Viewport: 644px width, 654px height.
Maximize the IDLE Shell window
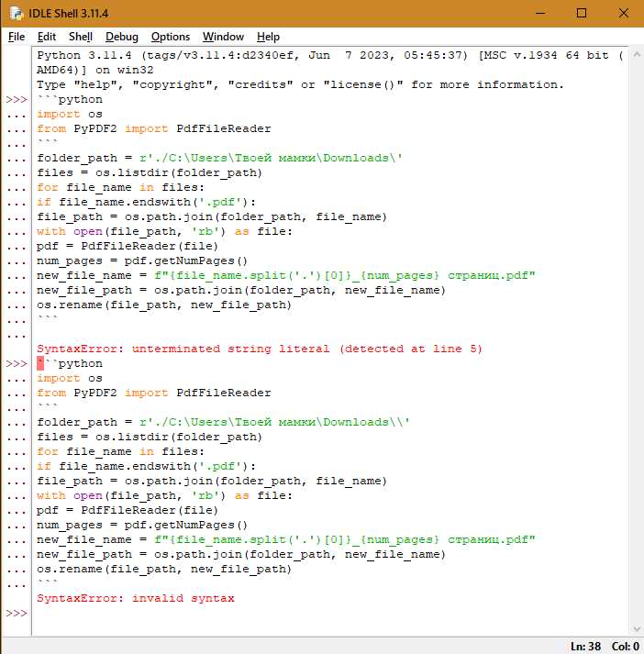point(582,14)
